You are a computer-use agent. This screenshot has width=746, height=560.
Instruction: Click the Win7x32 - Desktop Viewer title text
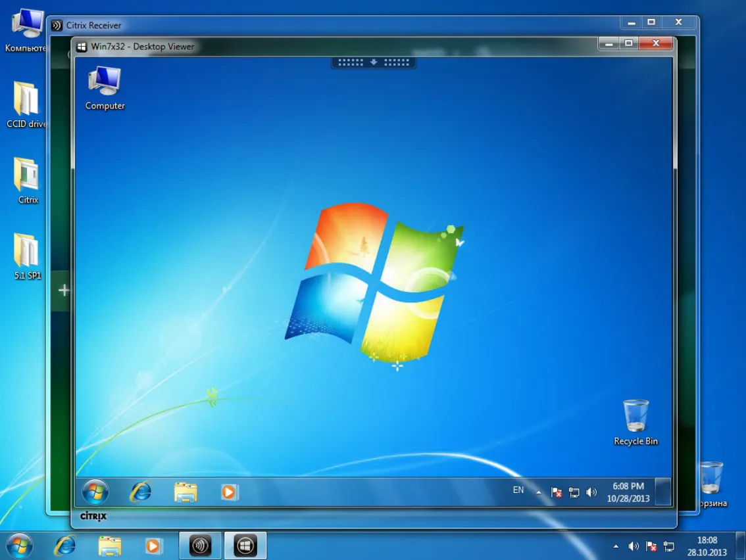143,47
